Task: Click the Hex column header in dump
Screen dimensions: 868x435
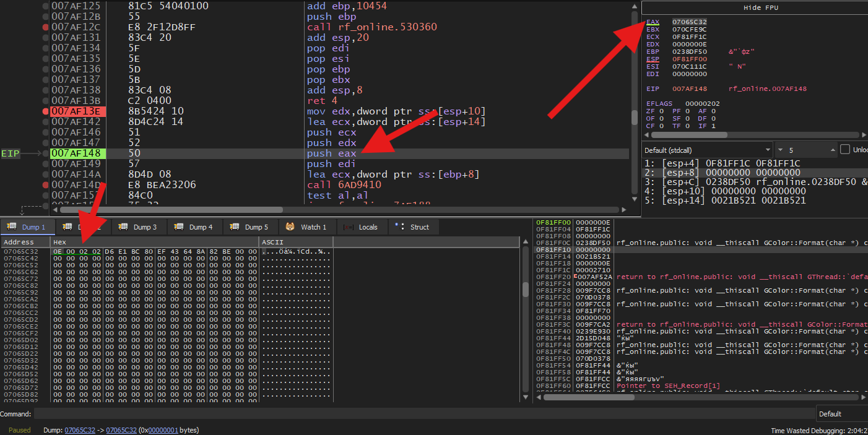Action: (x=154, y=242)
